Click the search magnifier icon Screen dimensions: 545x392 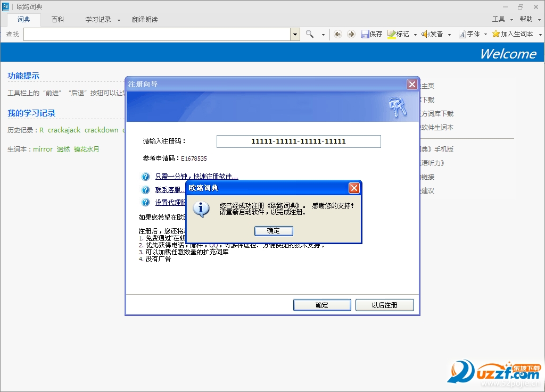pyautogui.click(x=310, y=34)
